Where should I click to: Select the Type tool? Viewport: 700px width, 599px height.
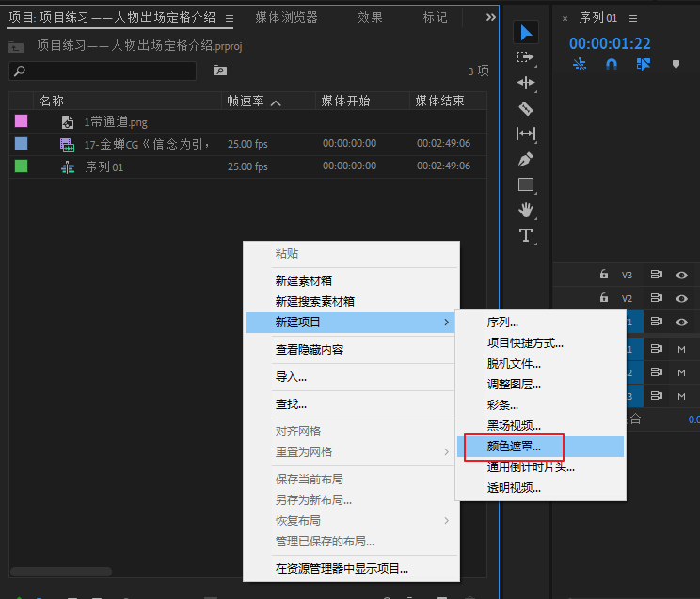click(x=526, y=234)
